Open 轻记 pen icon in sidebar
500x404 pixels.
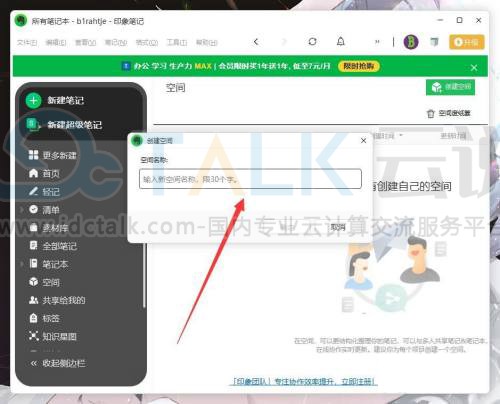pos(33,191)
